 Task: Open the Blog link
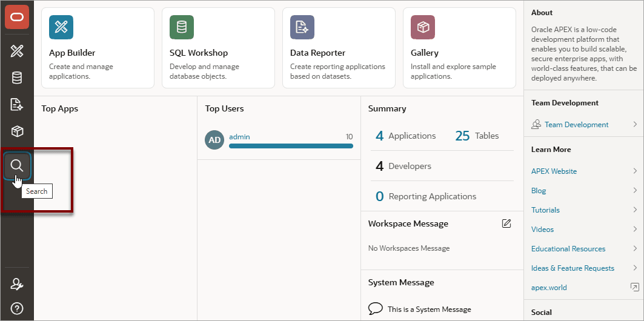pyautogui.click(x=539, y=190)
